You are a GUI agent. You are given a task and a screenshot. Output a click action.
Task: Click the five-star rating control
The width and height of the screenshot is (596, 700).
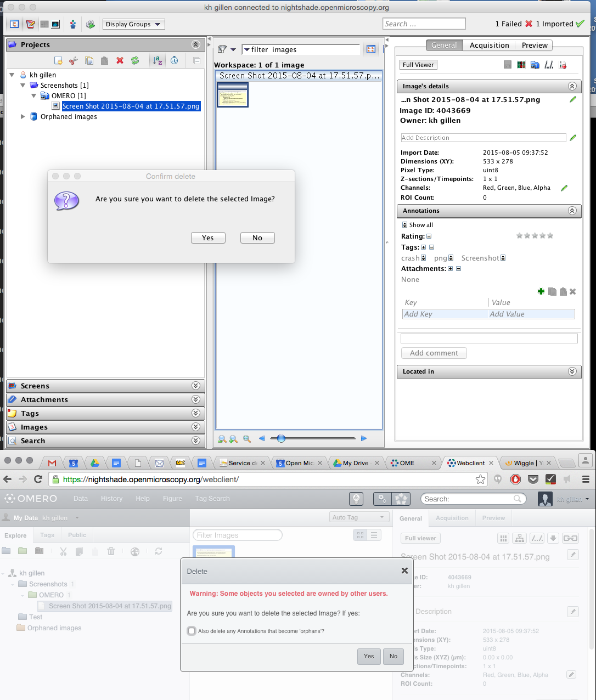click(535, 236)
